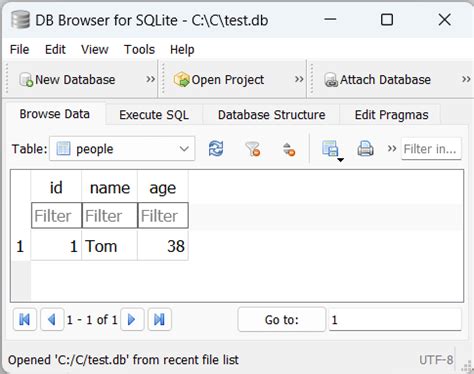Open the Help menu
The width and height of the screenshot is (474, 374).
182,50
